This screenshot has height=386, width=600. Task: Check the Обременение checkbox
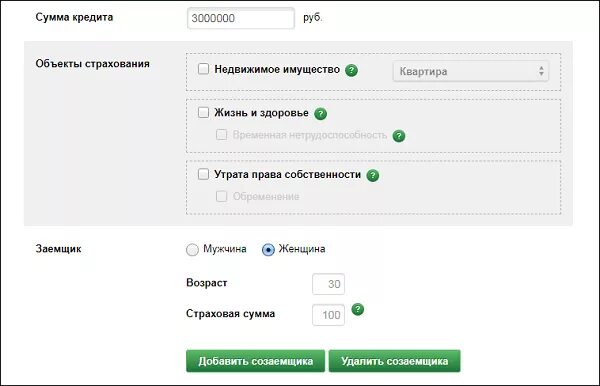point(221,196)
